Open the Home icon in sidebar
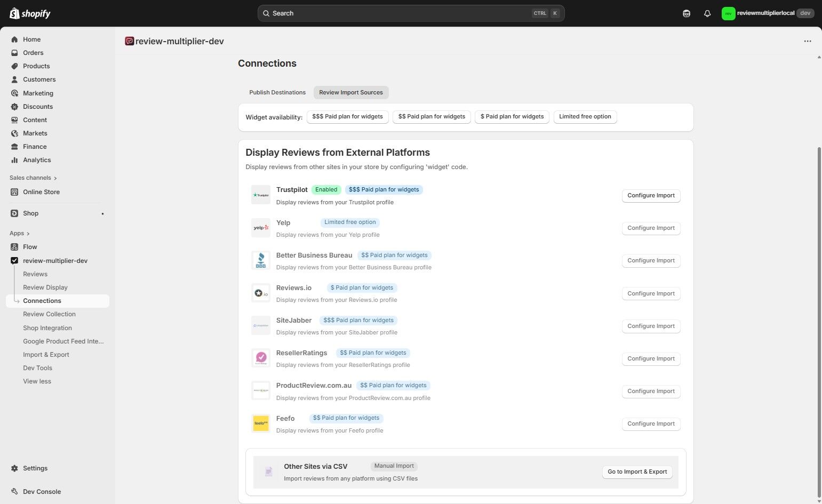Screen dimensions: 822x504 [14, 39]
